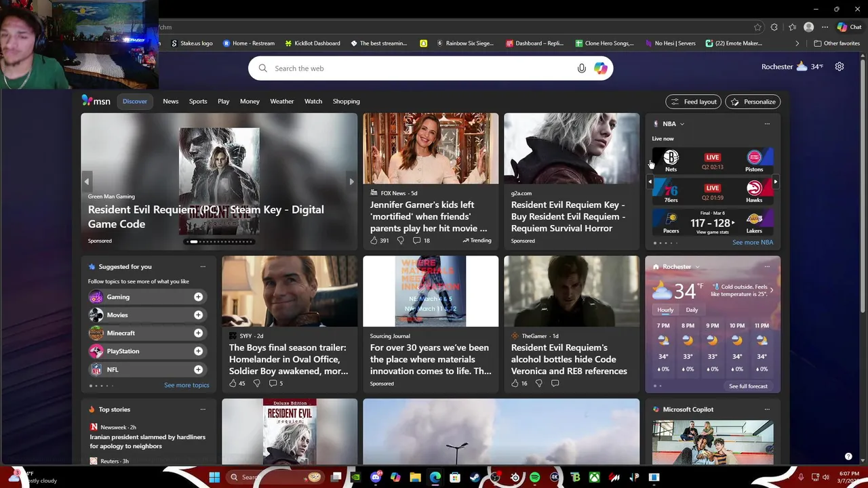868x488 pixels.
Task: Open Steam from the taskbar
Action: click(x=475, y=477)
